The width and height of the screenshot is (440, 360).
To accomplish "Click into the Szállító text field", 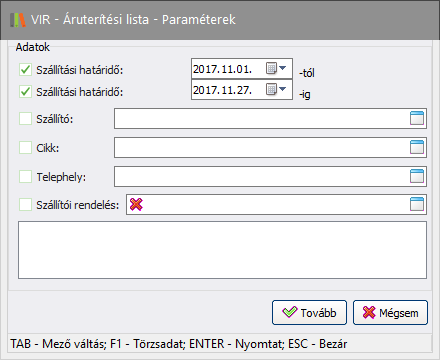I will click(262, 118).
